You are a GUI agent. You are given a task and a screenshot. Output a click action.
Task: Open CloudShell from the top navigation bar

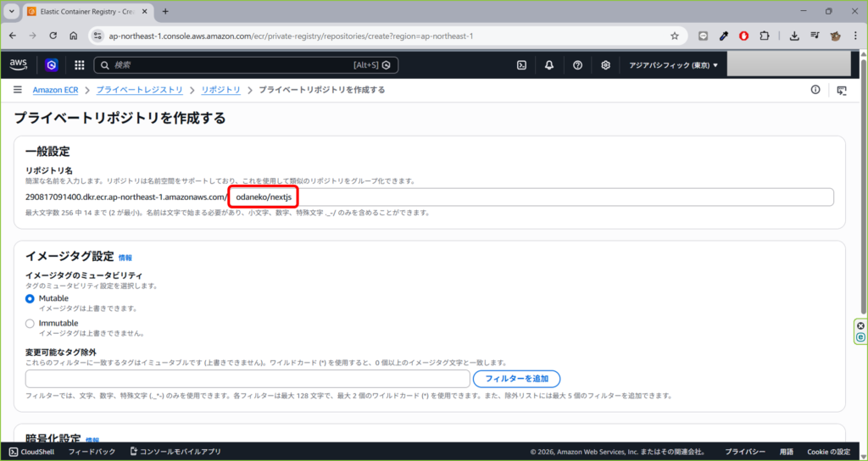pyautogui.click(x=523, y=65)
